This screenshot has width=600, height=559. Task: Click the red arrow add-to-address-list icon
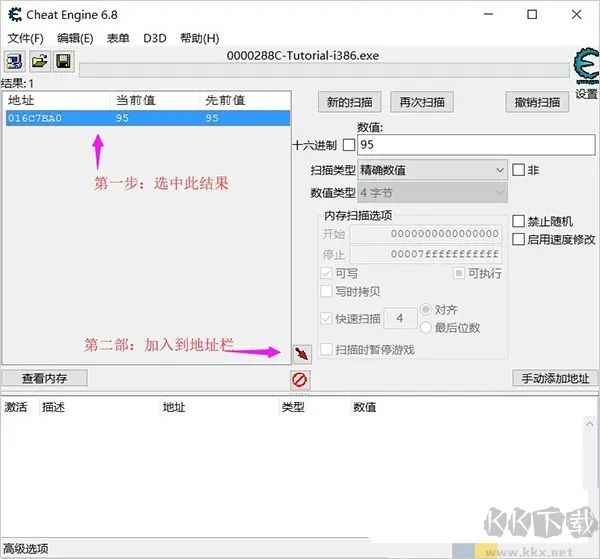pos(301,353)
